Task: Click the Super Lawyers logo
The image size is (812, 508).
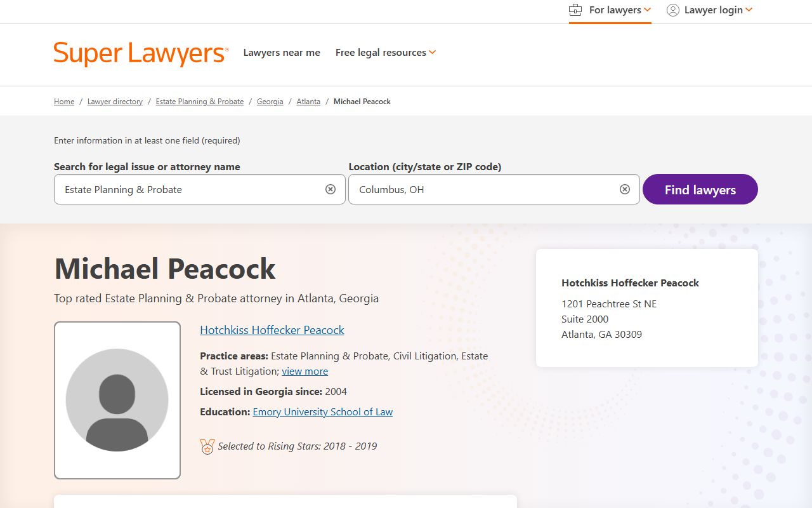Action: point(141,53)
